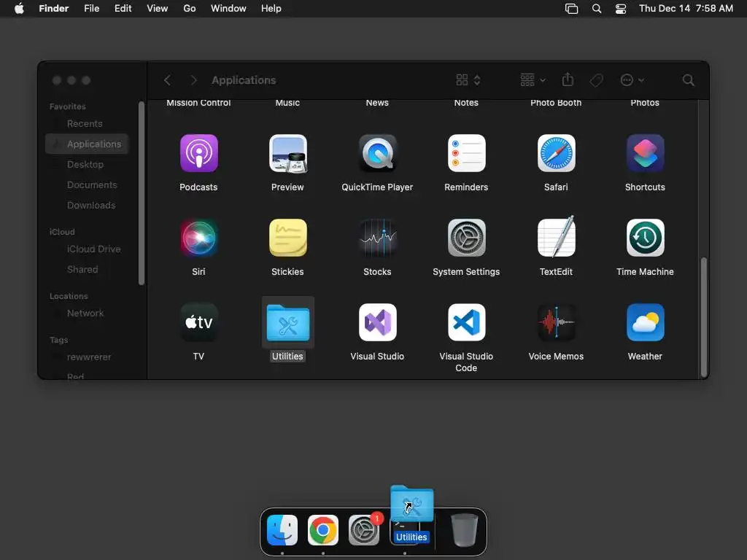This screenshot has width=747, height=560.
Task: Select the Visual Studio Code blue icon
Action: pos(466,322)
